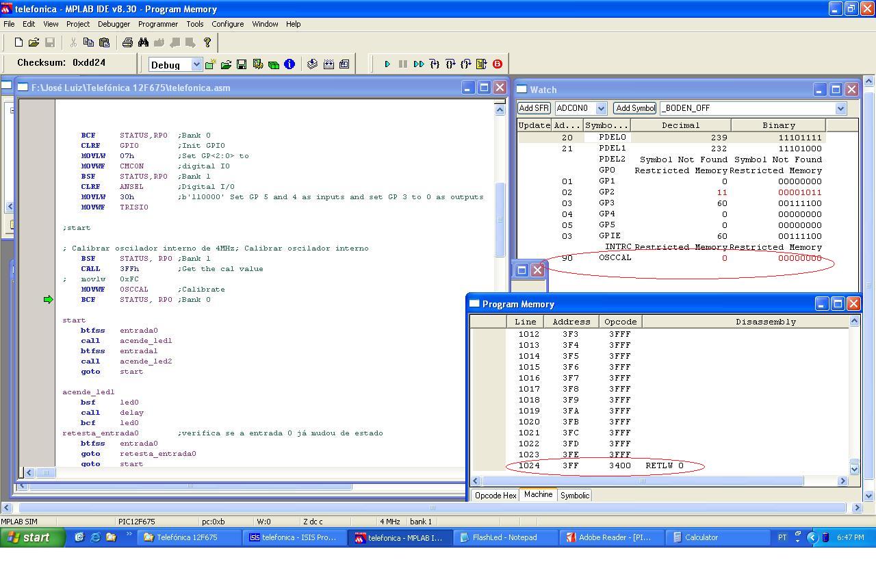Select the Machine tab

coord(538,494)
